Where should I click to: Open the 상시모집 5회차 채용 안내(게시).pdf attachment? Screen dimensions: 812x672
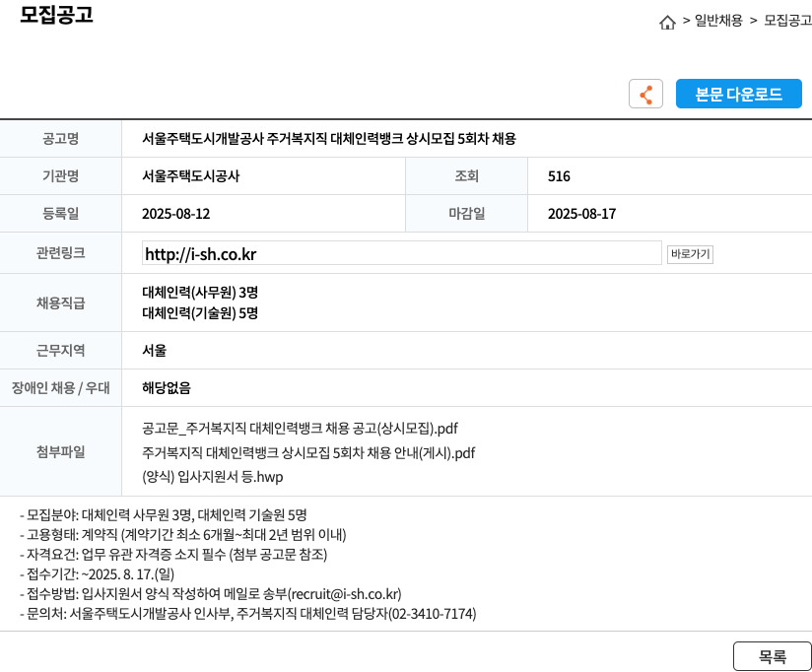coord(308,453)
